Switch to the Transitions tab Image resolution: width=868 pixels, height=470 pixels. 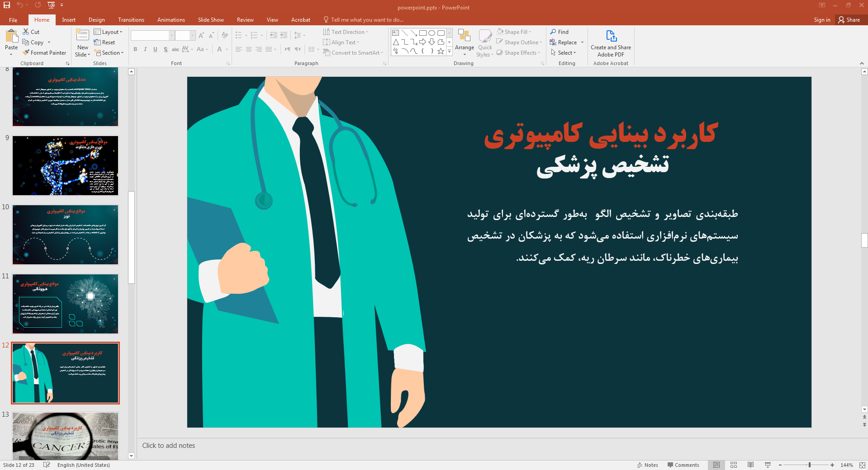click(131, 19)
